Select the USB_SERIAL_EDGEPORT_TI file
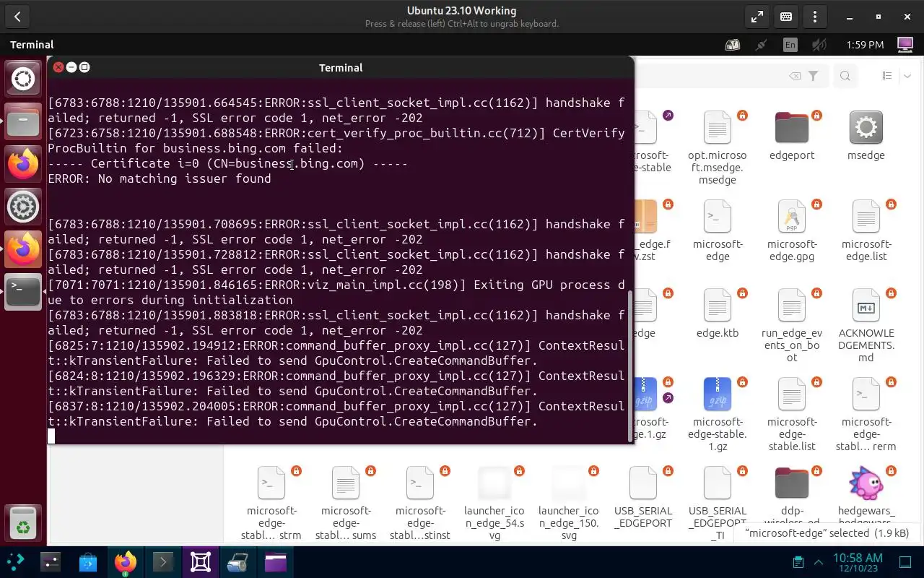The width and height of the screenshot is (924, 578). point(718,483)
